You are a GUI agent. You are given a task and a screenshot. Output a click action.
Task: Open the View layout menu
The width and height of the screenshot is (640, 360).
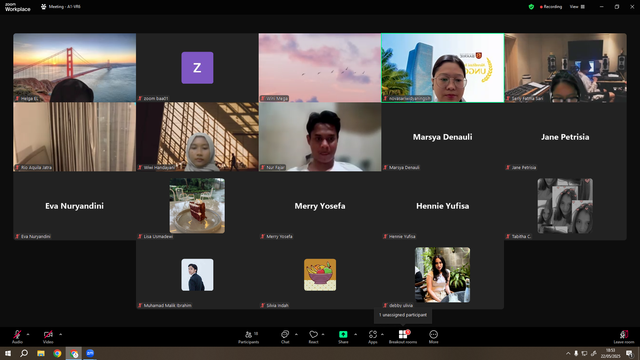click(577, 7)
